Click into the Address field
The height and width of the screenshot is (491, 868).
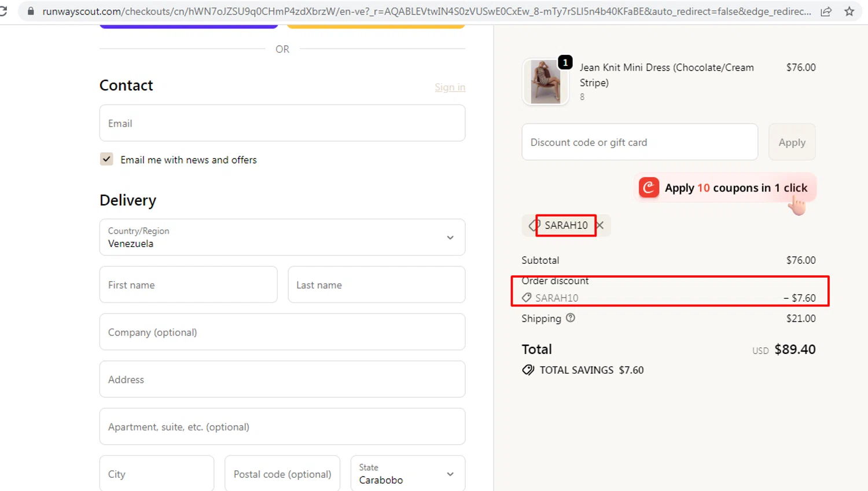(282, 379)
